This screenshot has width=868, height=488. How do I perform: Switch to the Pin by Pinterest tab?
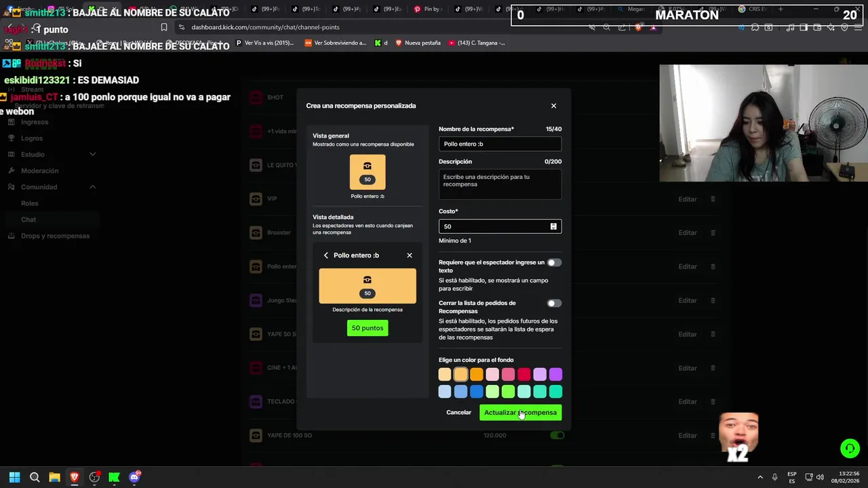(429, 9)
